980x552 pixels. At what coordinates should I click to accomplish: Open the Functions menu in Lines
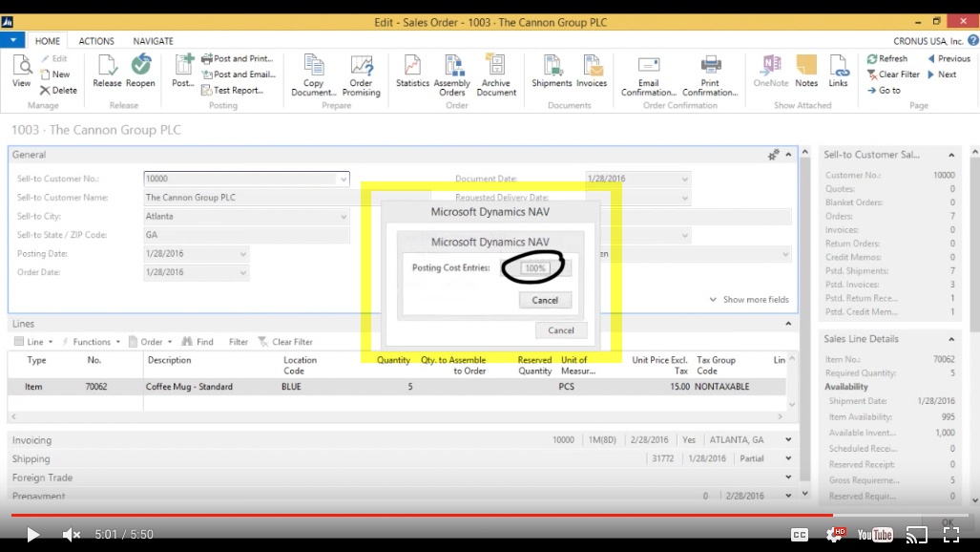click(91, 342)
